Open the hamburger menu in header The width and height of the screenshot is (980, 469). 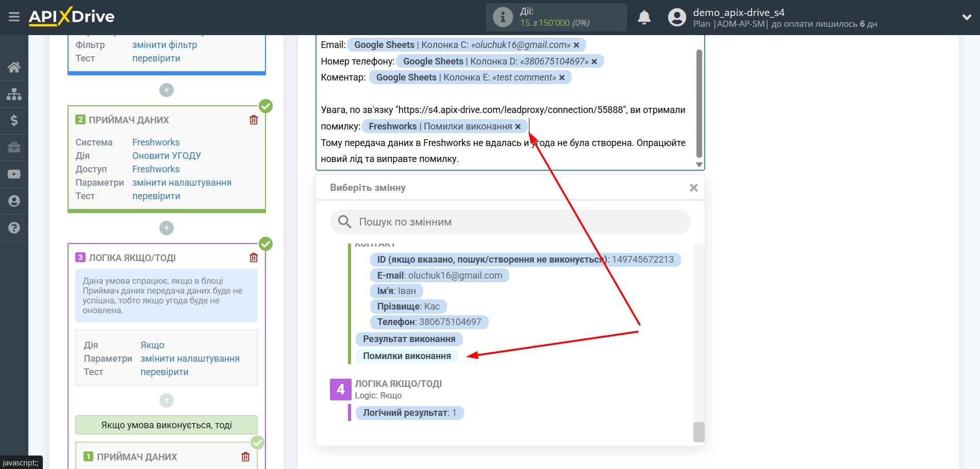(14, 17)
